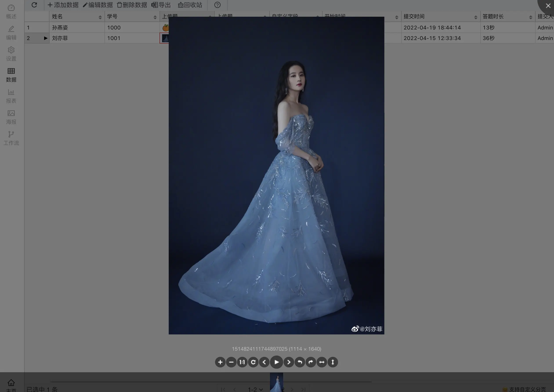This screenshot has height=392, width=554.
Task: Open the 报表 sidebar section
Action: [11, 96]
